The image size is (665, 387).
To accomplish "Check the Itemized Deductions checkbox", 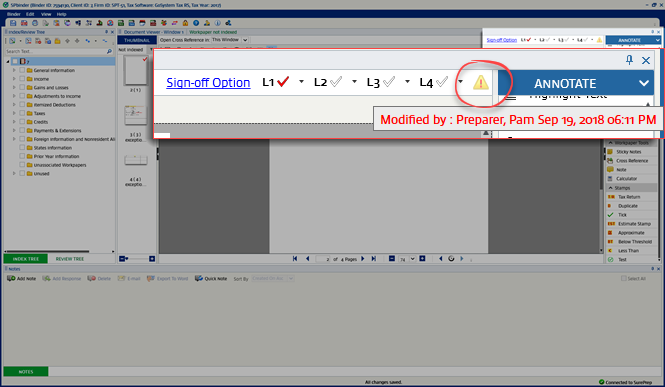I will click(22, 105).
